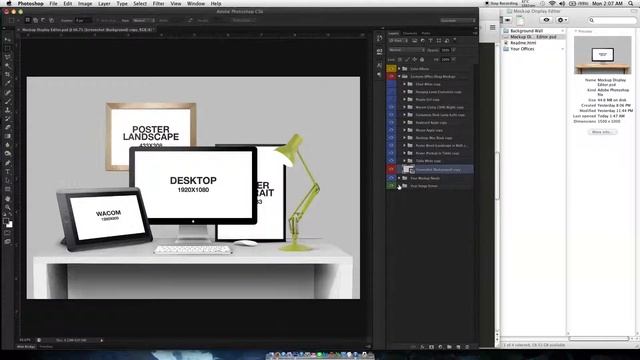Screen dimensions: 640x360
Task: Click the Subtract from selection option icon
Action: (44, 20)
